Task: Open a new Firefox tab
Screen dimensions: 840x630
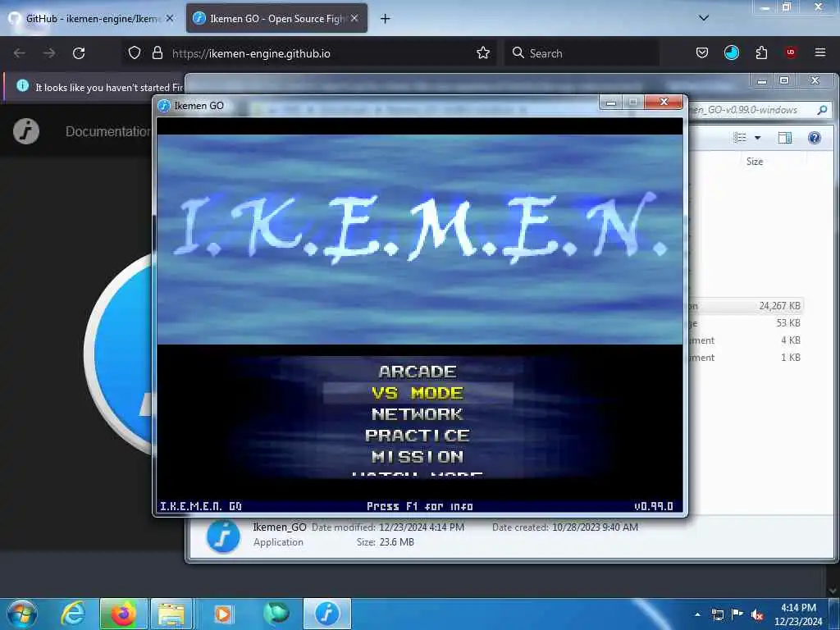Action: click(385, 19)
